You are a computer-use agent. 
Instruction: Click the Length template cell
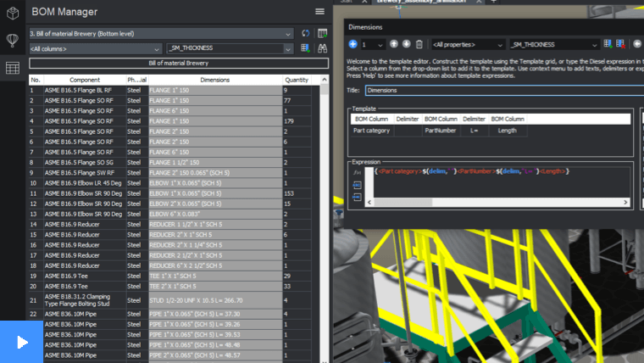[x=508, y=131]
